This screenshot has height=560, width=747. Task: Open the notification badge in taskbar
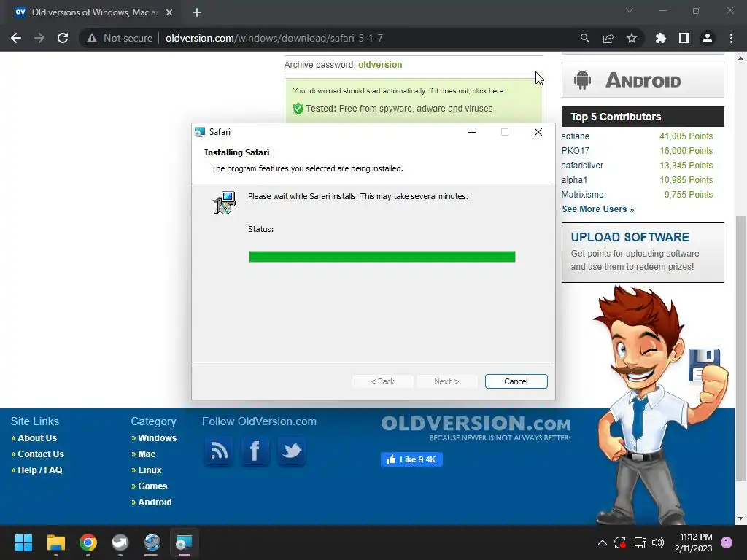point(727,542)
